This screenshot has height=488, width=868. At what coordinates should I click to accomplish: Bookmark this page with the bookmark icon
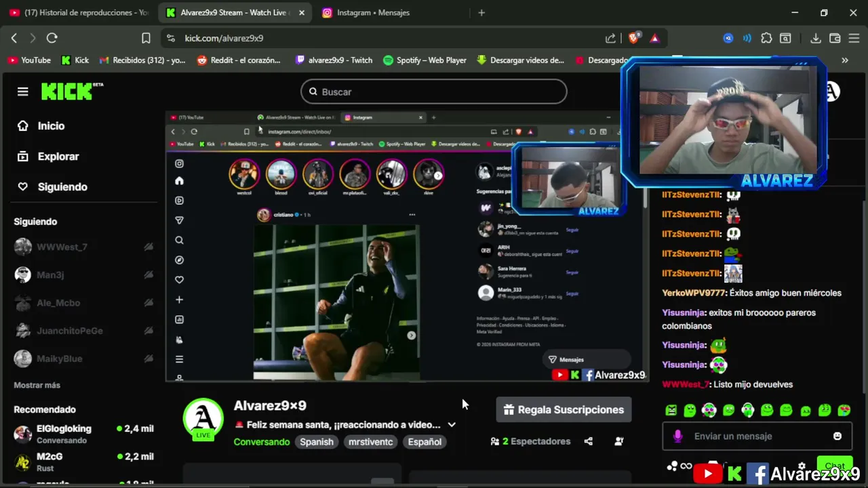[146, 39]
